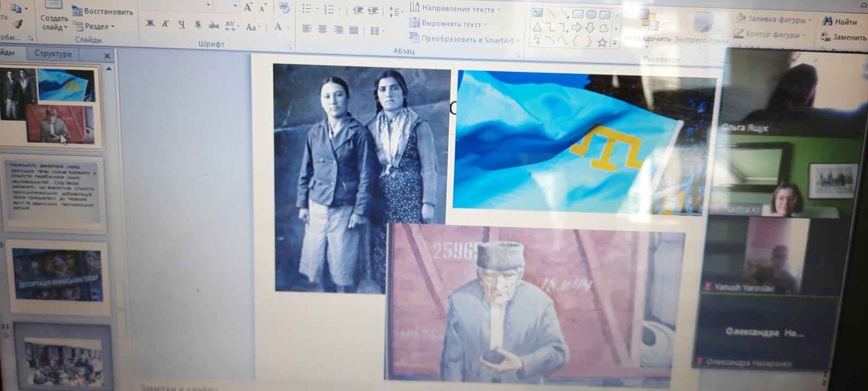Viewport: 868px width, 391px height.
Task: Click the Восстановить button
Action: pos(103,11)
